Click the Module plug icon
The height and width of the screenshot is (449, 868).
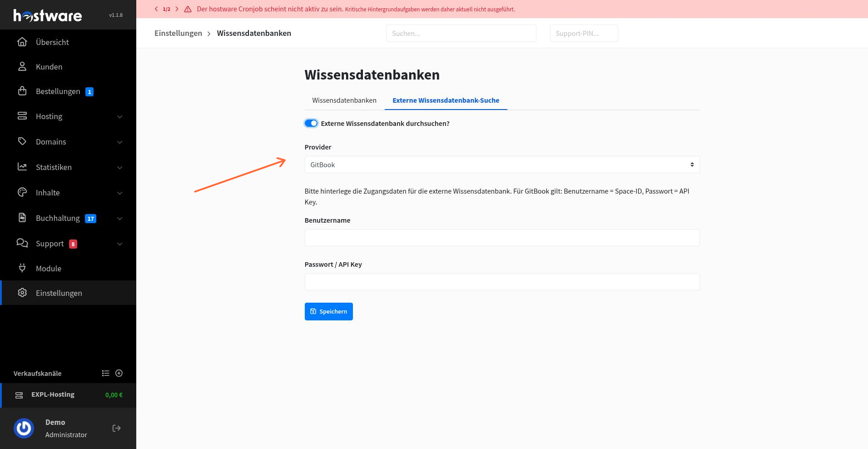(x=22, y=268)
